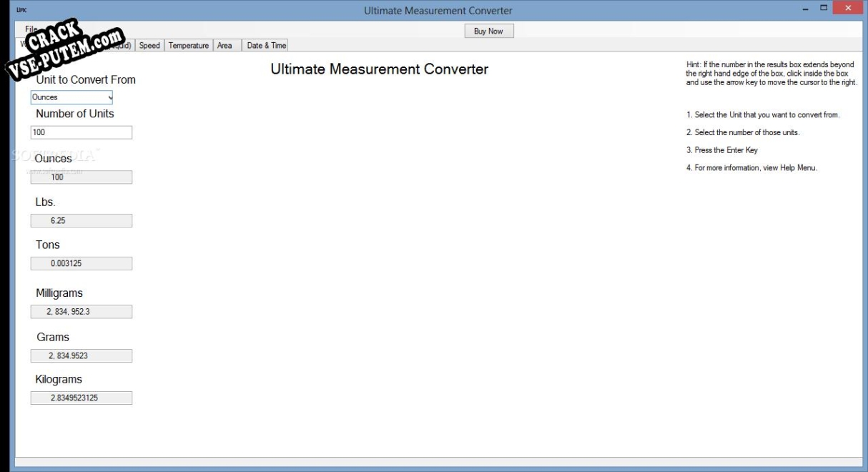Click instruction '4. For more information, view Help Menu.'
This screenshot has height=472, width=868.
point(751,168)
